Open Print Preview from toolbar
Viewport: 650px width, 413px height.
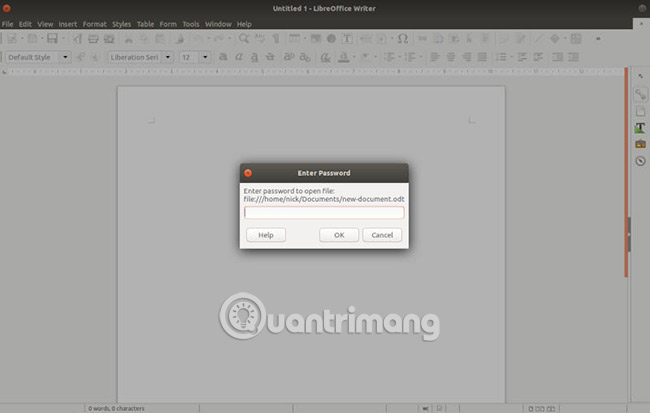point(109,39)
